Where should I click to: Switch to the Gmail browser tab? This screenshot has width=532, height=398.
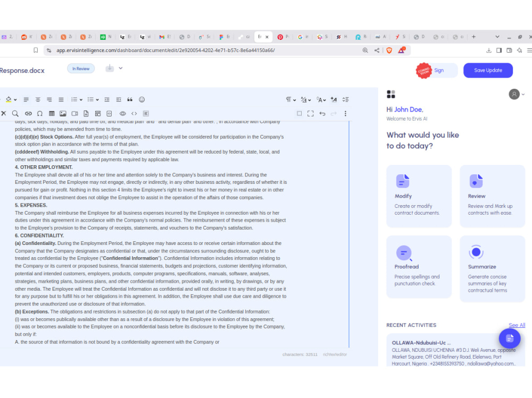pyautogui.click(x=165, y=37)
